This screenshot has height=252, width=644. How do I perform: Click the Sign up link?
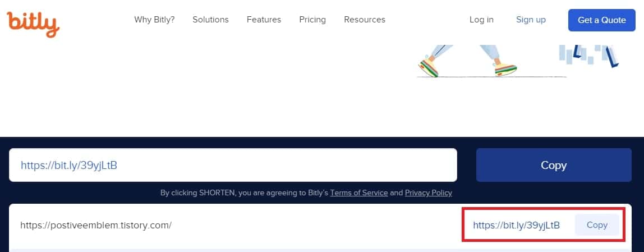click(531, 20)
